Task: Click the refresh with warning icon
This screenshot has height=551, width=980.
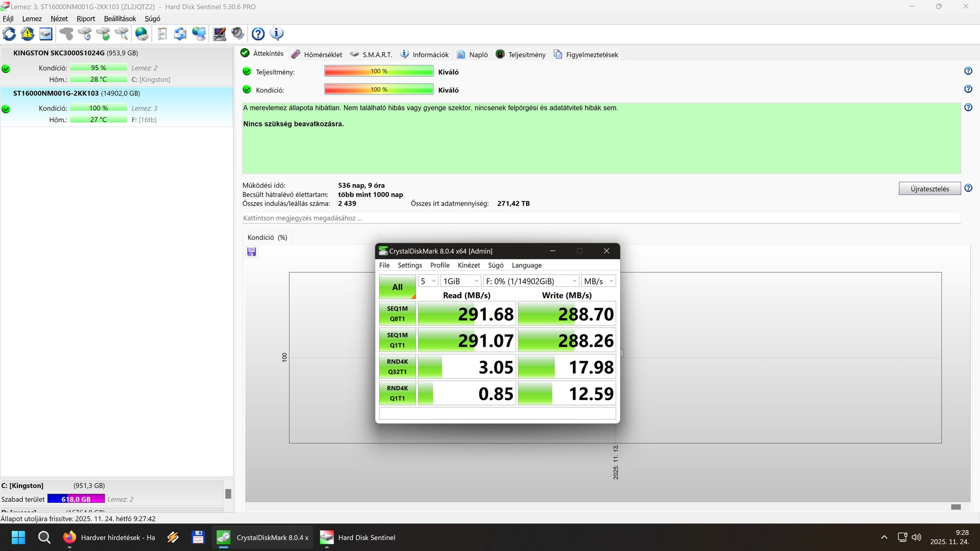Action: coord(27,34)
